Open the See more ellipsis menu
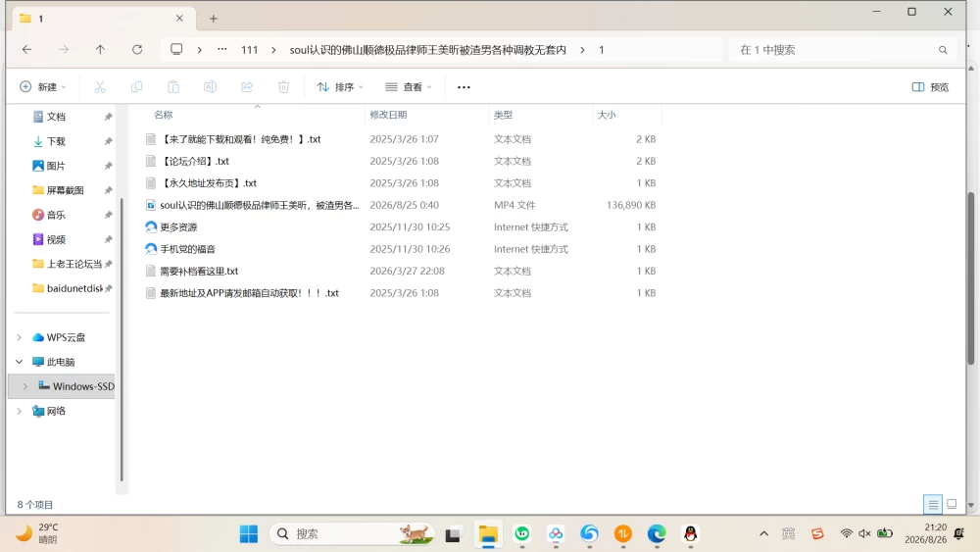 (464, 87)
